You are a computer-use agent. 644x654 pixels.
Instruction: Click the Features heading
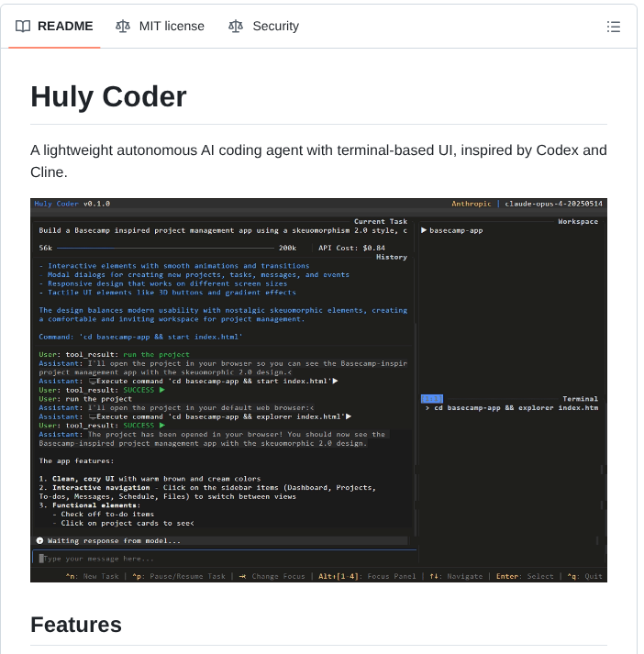click(x=76, y=625)
